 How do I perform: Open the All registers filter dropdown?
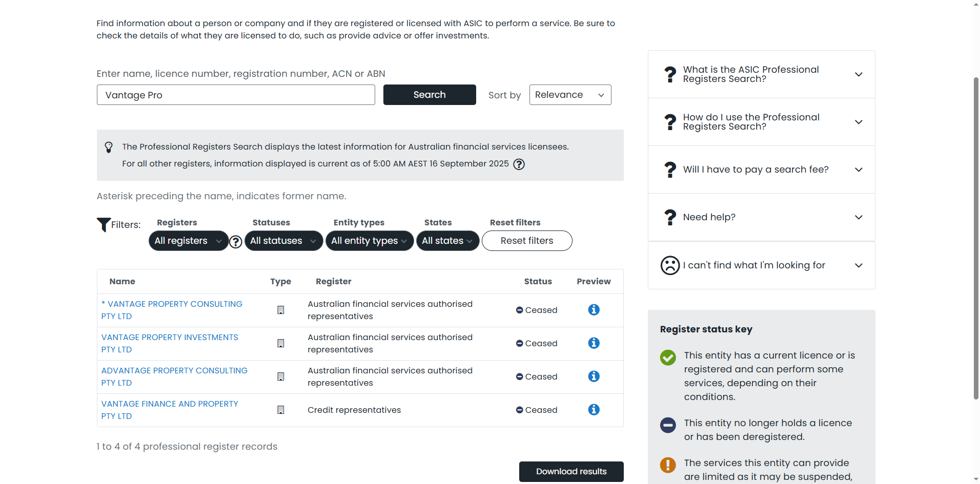pyautogui.click(x=188, y=241)
